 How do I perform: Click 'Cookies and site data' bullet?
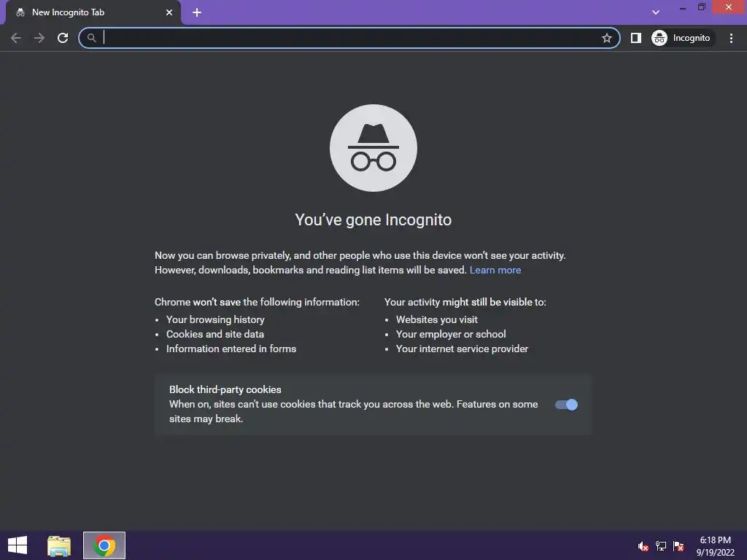pyautogui.click(x=215, y=334)
